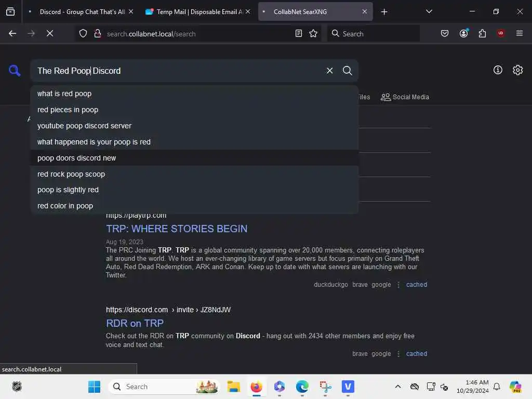Open discord.com invite URL link

click(x=168, y=310)
